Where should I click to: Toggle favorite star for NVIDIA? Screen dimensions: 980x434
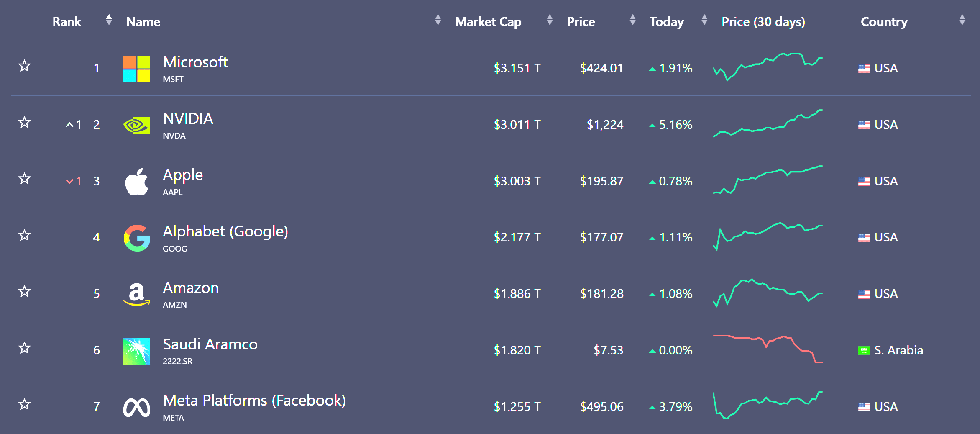[25, 122]
